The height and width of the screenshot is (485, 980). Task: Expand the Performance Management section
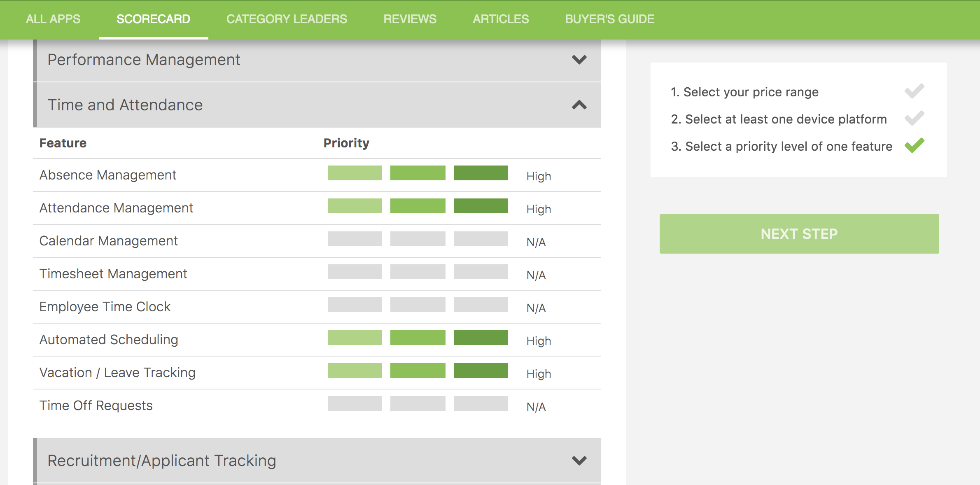579,60
